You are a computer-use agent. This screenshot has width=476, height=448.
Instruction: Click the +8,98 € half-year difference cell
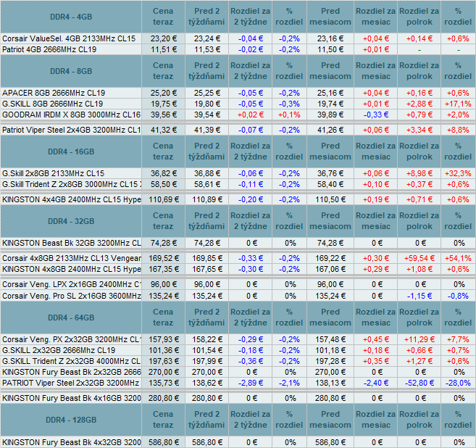point(419,173)
